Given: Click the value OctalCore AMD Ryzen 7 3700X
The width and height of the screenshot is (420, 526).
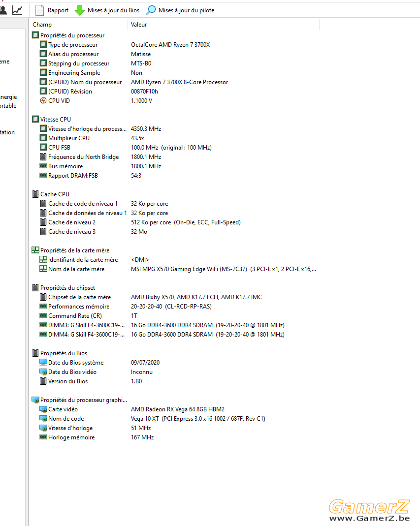Looking at the screenshot, I should (x=170, y=45).
